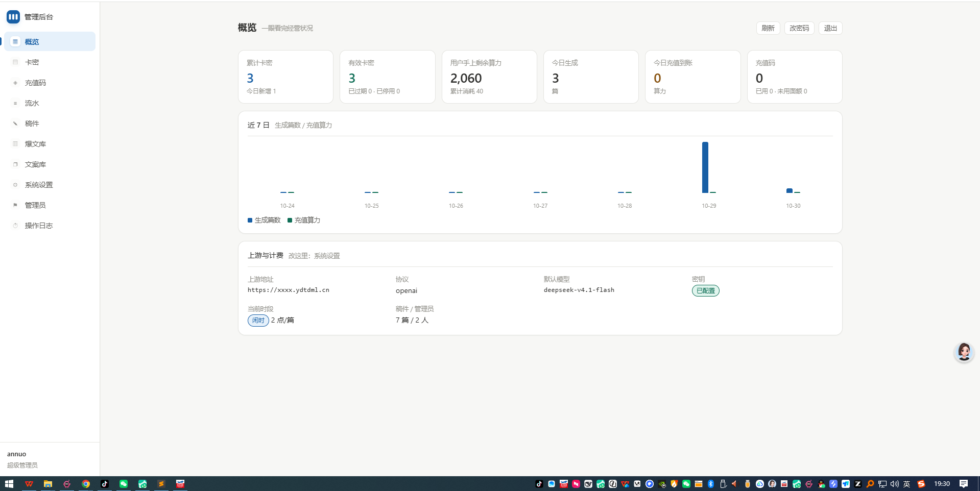The height and width of the screenshot is (491, 980).
Task: Click the copy icon beside 文案库
Action: tap(15, 164)
